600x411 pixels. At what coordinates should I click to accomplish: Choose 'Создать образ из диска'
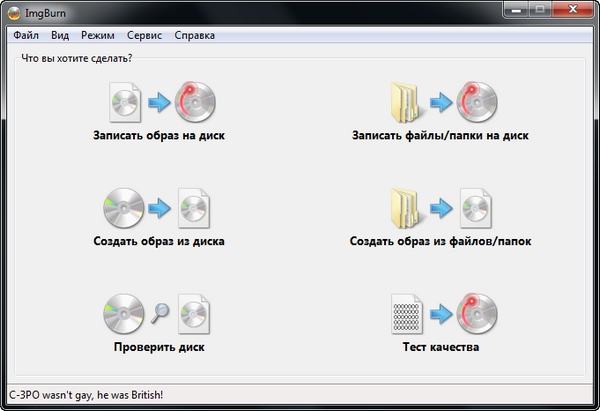tap(159, 241)
